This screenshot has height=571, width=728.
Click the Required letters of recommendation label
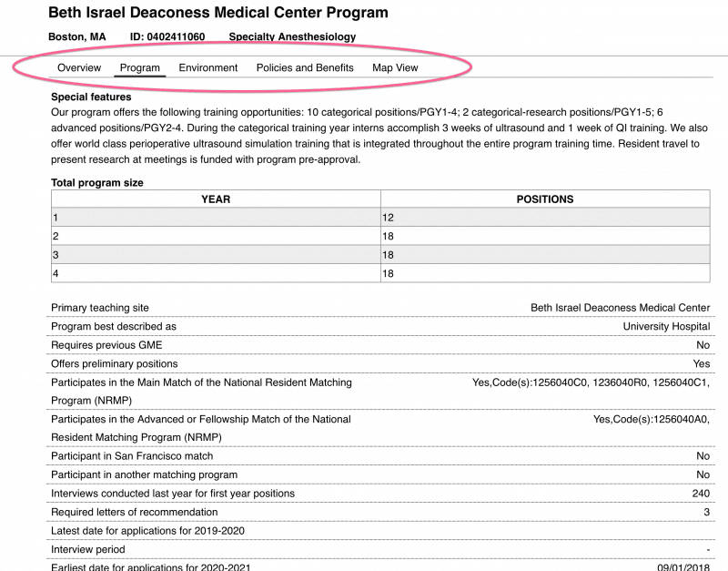pos(134,512)
